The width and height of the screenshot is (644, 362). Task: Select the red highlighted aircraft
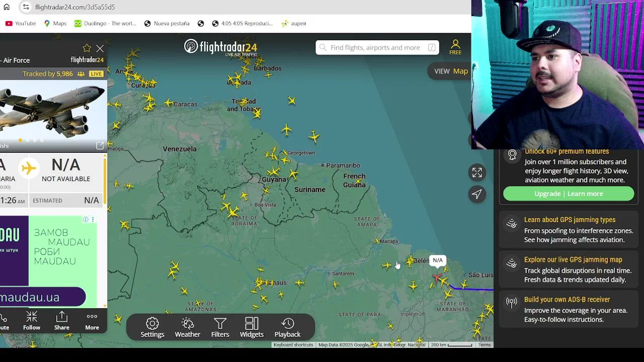click(437, 278)
